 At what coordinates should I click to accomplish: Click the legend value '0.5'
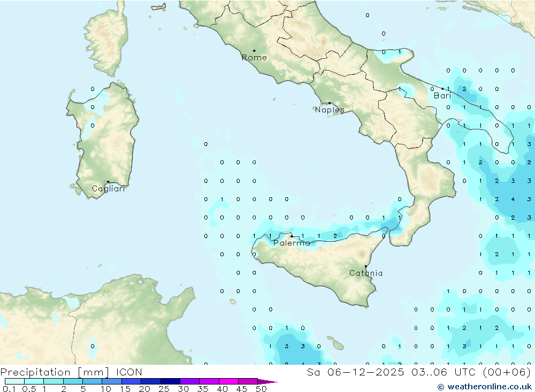[x=29, y=389]
